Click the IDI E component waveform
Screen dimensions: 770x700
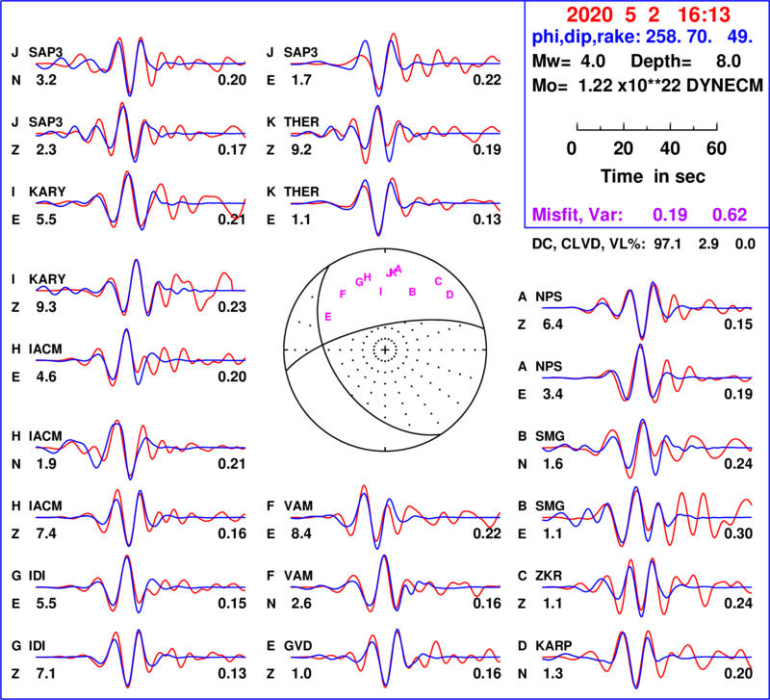point(141,584)
